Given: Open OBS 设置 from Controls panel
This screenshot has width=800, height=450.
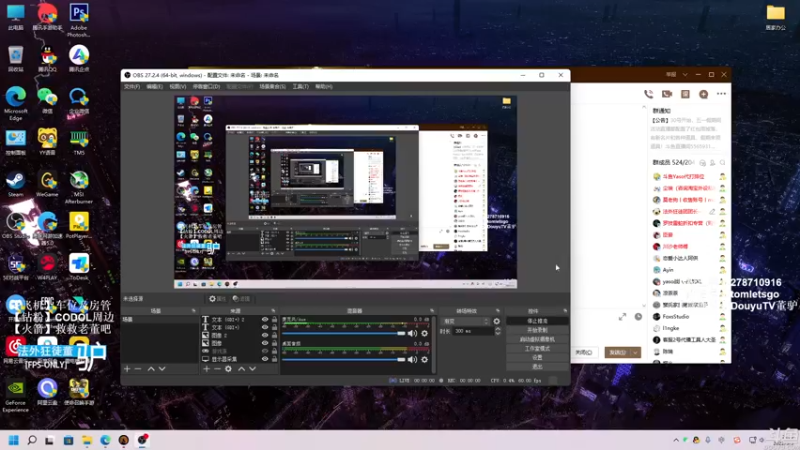Looking at the screenshot, I should point(537,358).
